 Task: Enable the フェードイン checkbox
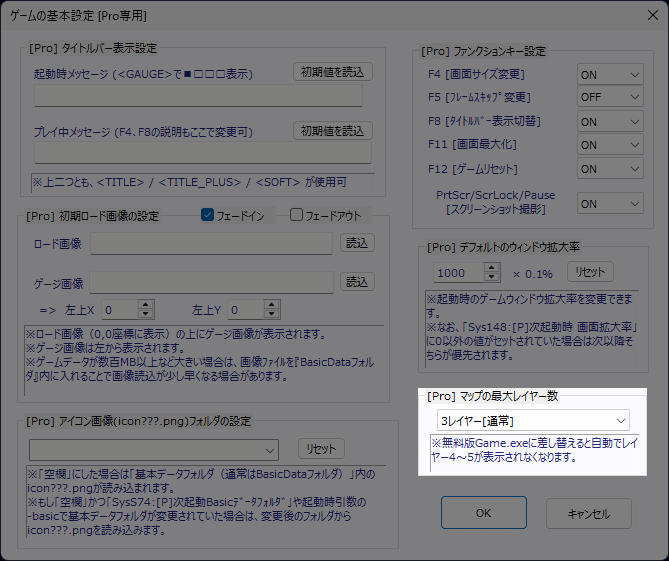click(208, 214)
